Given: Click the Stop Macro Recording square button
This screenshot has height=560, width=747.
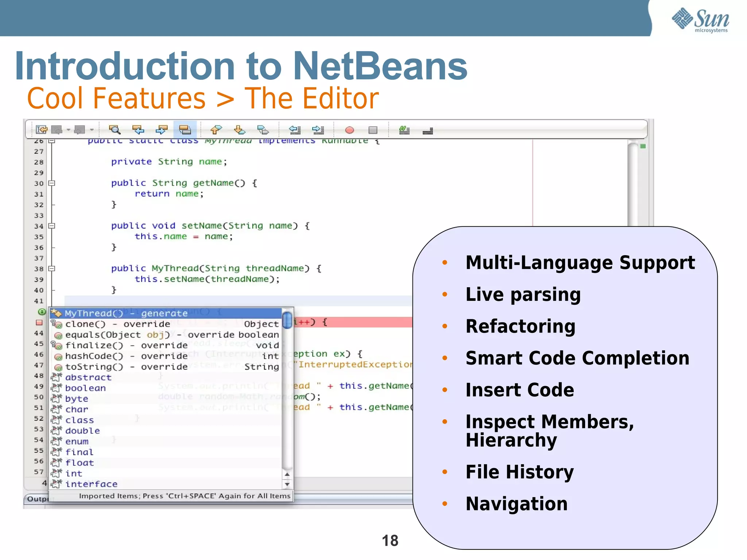Looking at the screenshot, I should (x=373, y=130).
